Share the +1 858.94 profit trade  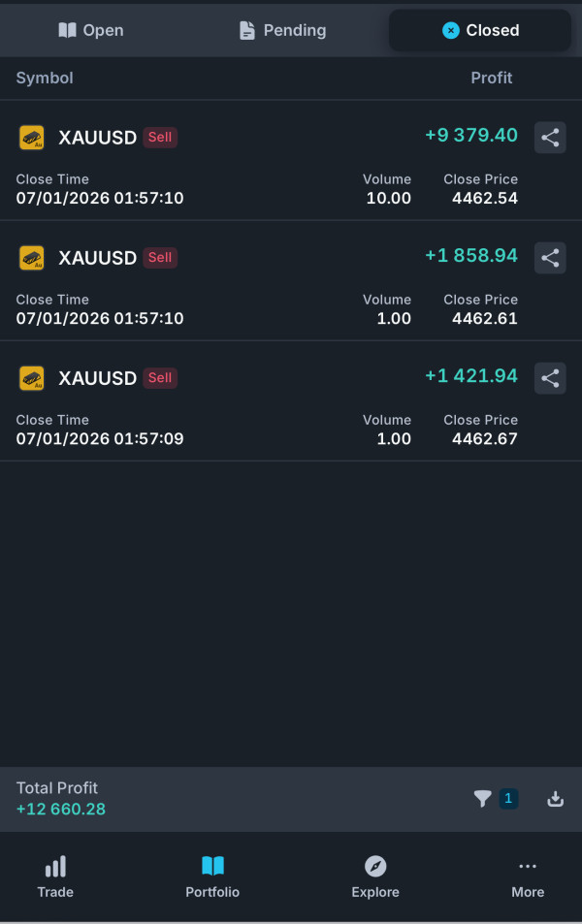coord(550,258)
